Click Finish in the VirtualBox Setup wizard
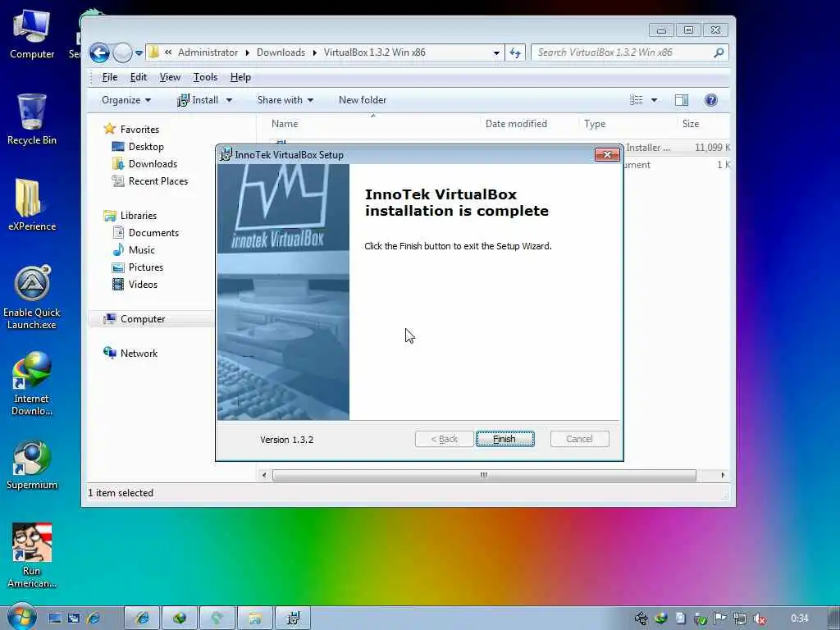 point(504,439)
